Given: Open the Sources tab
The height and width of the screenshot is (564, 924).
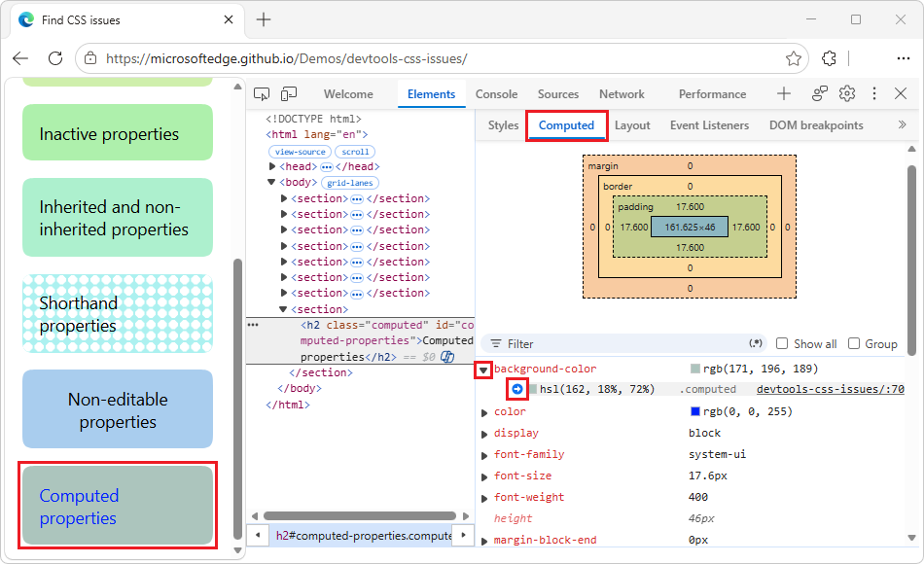Looking at the screenshot, I should [x=558, y=94].
